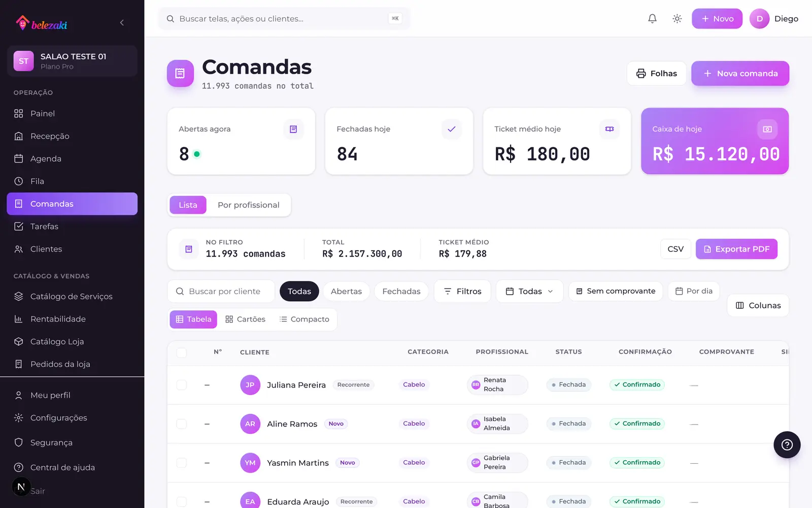This screenshot has width=812, height=508.
Task: Click the Caixa de hoje cash icon
Action: point(767,129)
